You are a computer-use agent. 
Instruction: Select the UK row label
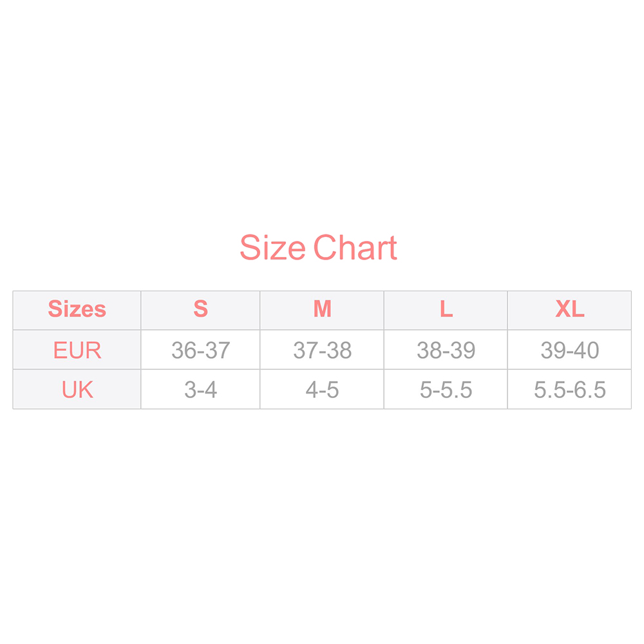(77, 389)
